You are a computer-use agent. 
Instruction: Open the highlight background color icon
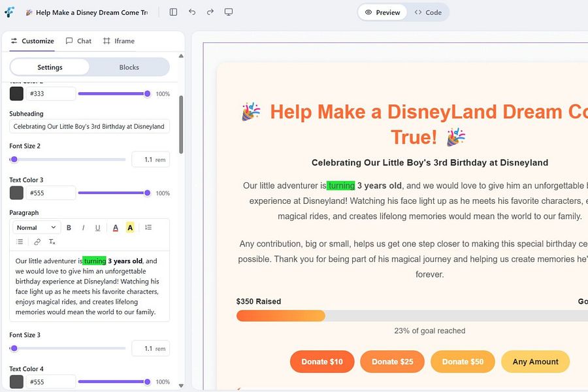tap(130, 228)
